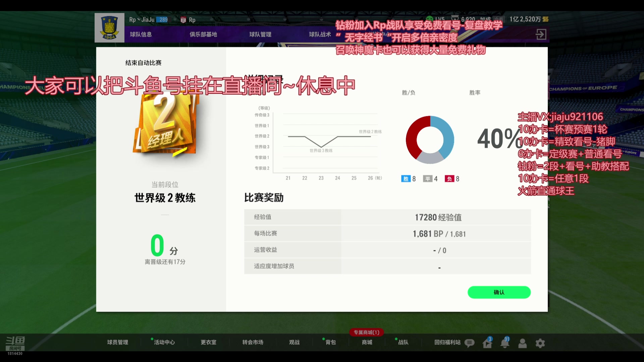The height and width of the screenshot is (362, 644).
Task: Click the 经验值 row label
Action: tap(263, 217)
